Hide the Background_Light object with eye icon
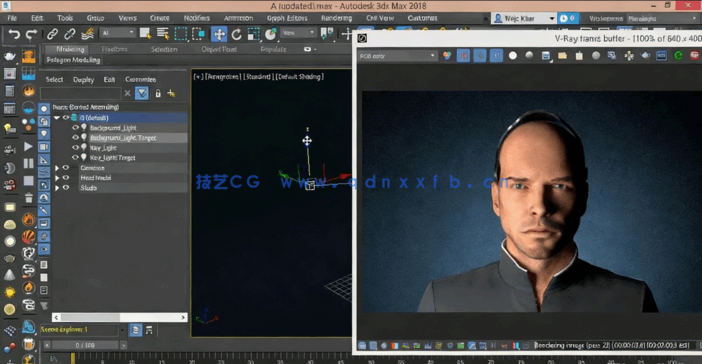Viewport: 702px width, 364px height. pyautogui.click(x=75, y=128)
